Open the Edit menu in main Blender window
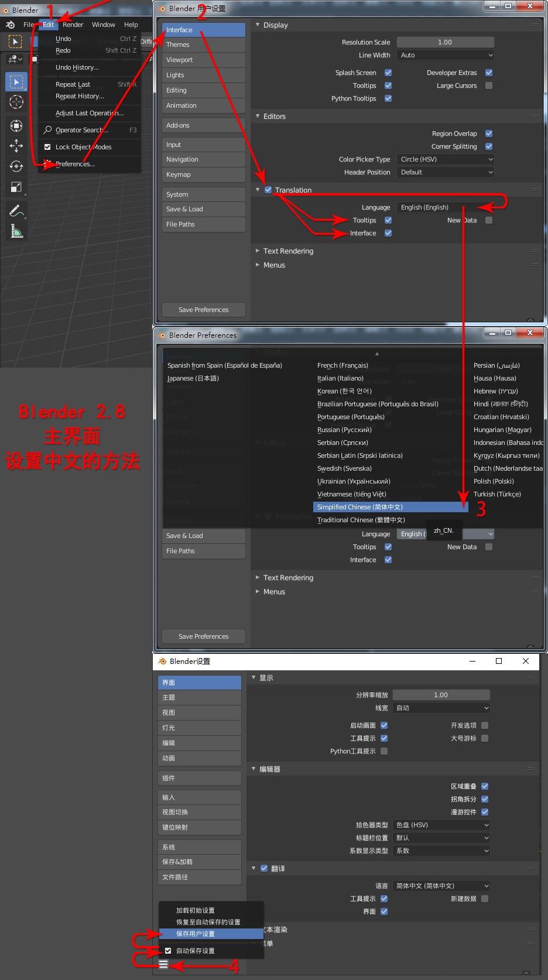 pyautogui.click(x=49, y=25)
